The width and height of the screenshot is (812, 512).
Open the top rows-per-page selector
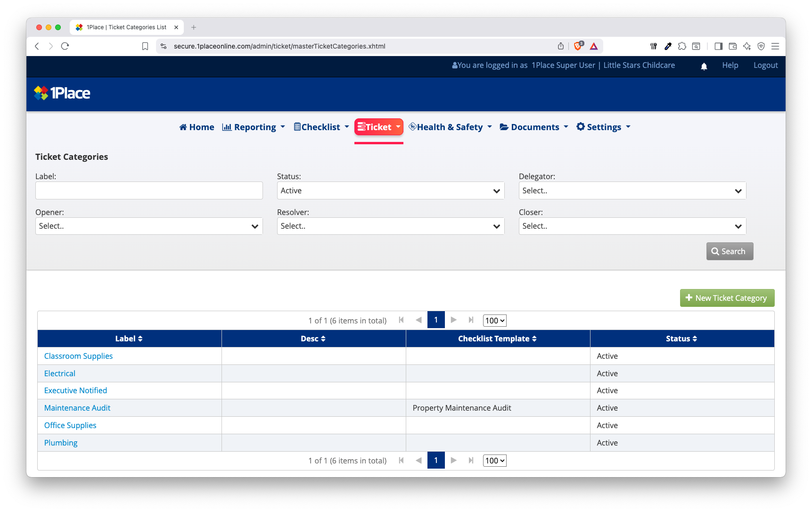[x=494, y=321]
